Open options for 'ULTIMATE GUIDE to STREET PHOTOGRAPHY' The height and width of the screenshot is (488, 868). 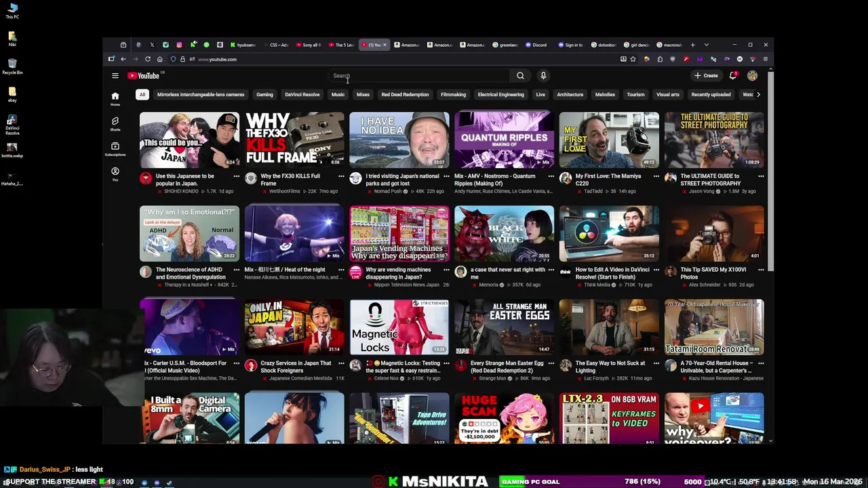761,176
